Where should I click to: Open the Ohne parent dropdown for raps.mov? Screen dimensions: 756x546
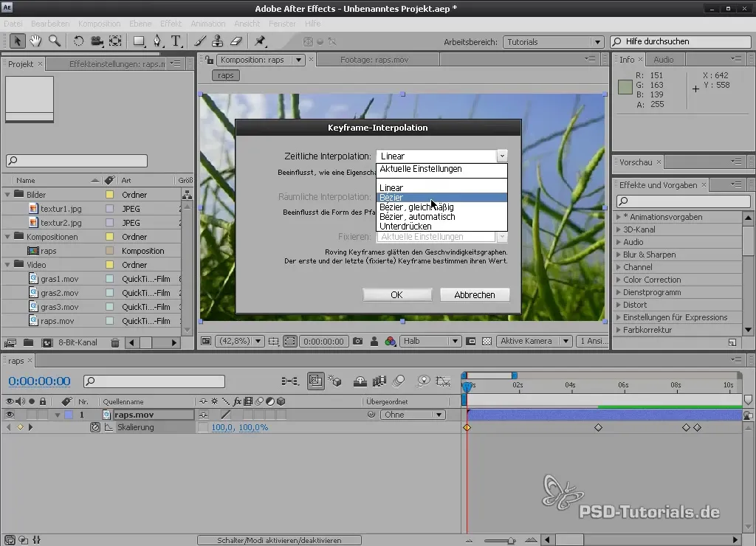tap(412, 415)
